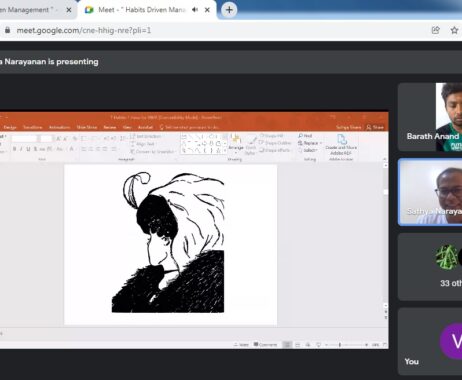The height and width of the screenshot is (380, 462).
Task: Click fit slide to window icon
Action: pyautogui.click(x=385, y=345)
